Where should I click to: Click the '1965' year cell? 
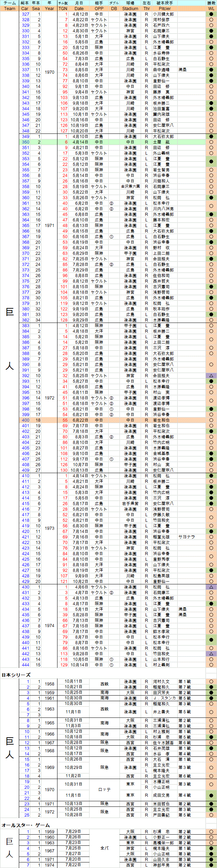coord(49,723)
